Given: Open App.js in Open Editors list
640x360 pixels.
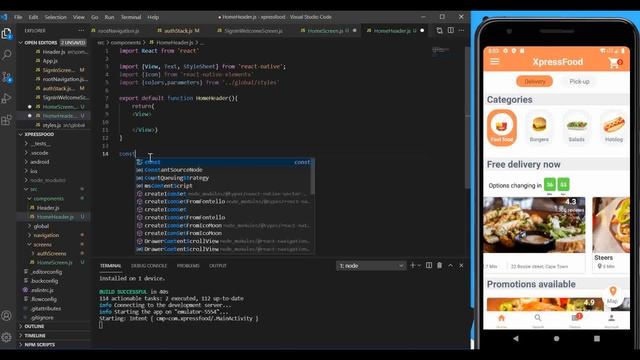Looking at the screenshot, I should [x=50, y=61].
